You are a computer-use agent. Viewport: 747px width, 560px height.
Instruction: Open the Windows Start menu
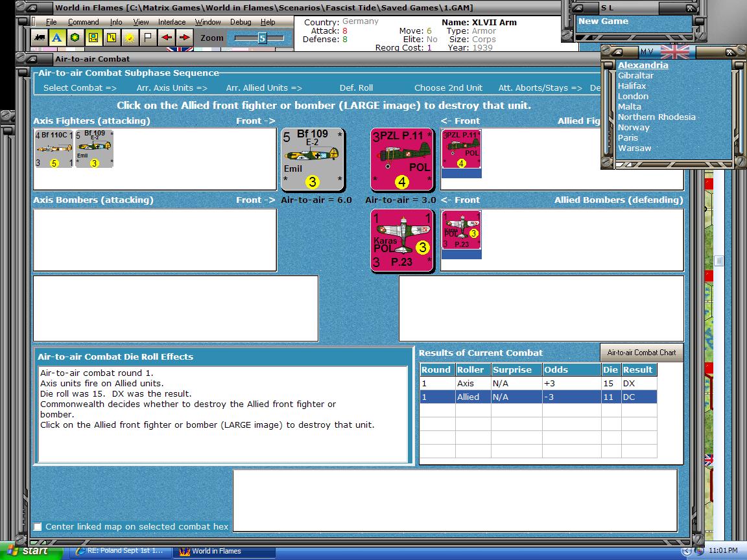31,551
